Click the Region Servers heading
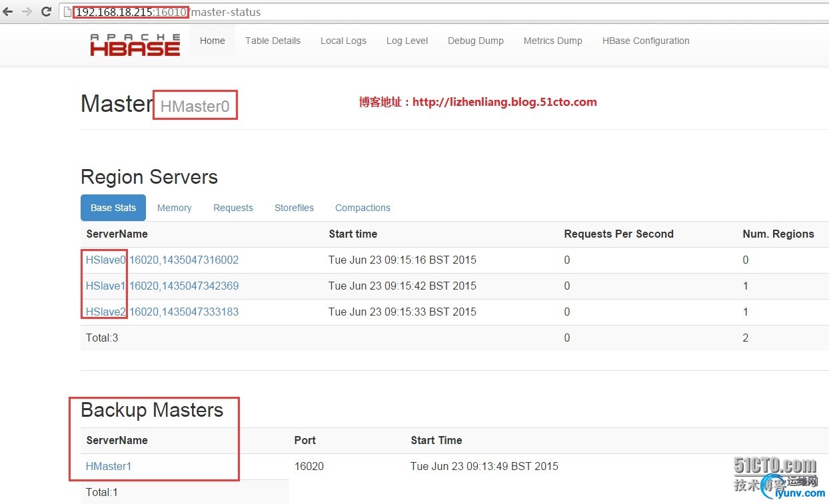Screen dimensions: 829x504 click(x=149, y=177)
